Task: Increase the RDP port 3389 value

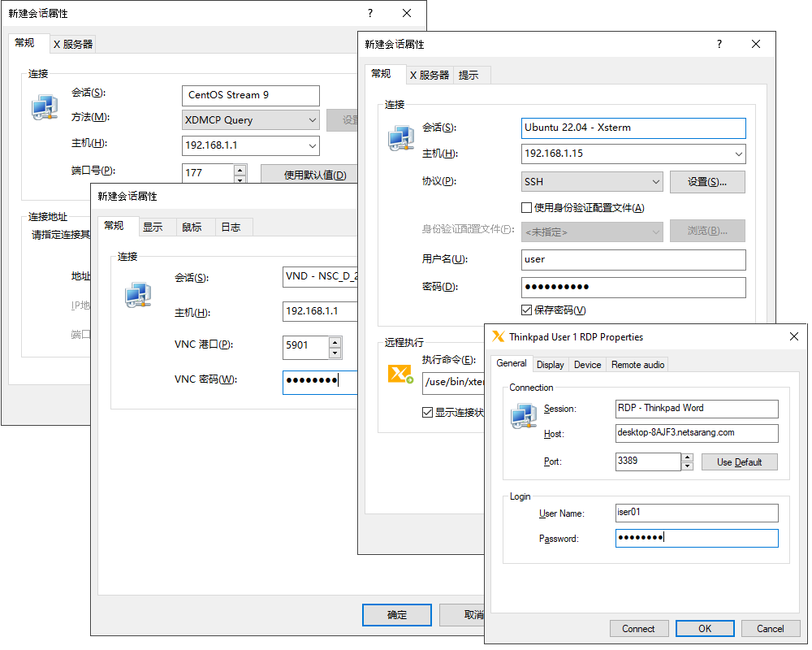Action: click(687, 457)
